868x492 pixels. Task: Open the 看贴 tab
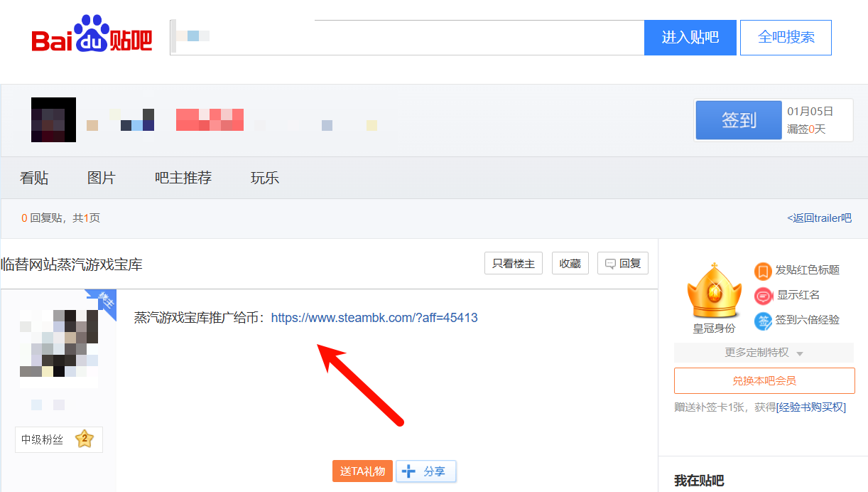pyautogui.click(x=34, y=178)
